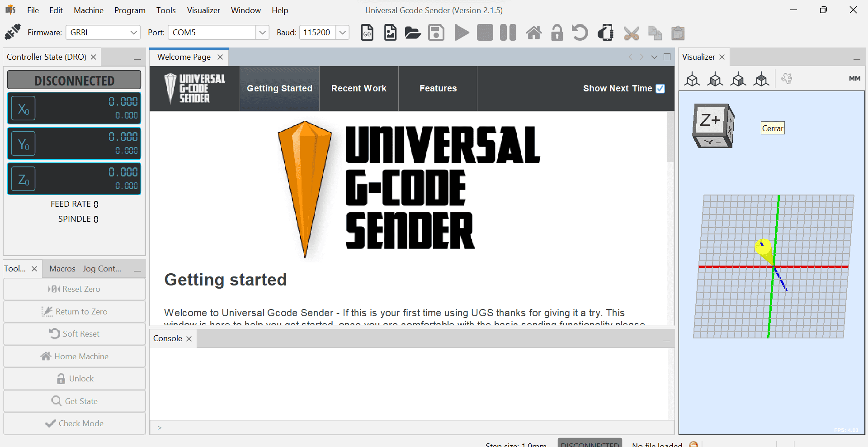
Task: Open the Tools menu
Action: (166, 10)
